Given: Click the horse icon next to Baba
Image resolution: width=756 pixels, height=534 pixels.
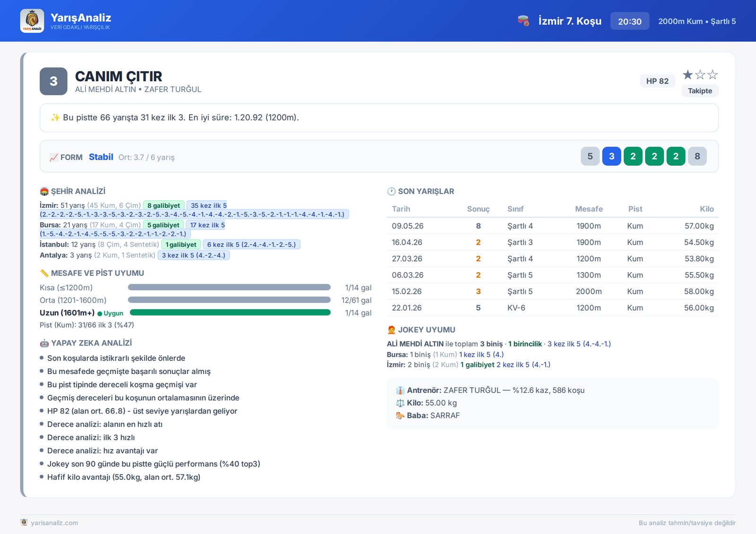Looking at the screenshot, I should [x=400, y=415].
